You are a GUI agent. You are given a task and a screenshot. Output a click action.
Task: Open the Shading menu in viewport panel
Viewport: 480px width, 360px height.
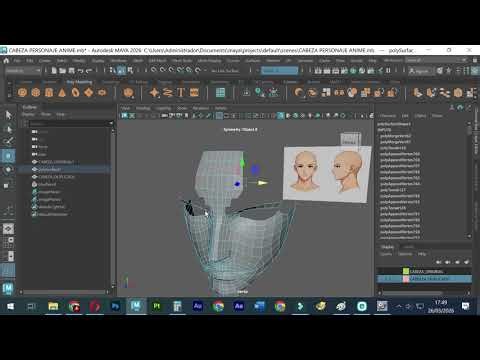click(143, 108)
